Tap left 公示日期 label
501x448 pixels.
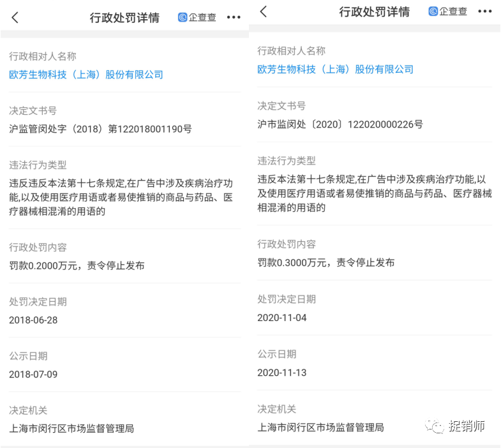click(x=28, y=356)
